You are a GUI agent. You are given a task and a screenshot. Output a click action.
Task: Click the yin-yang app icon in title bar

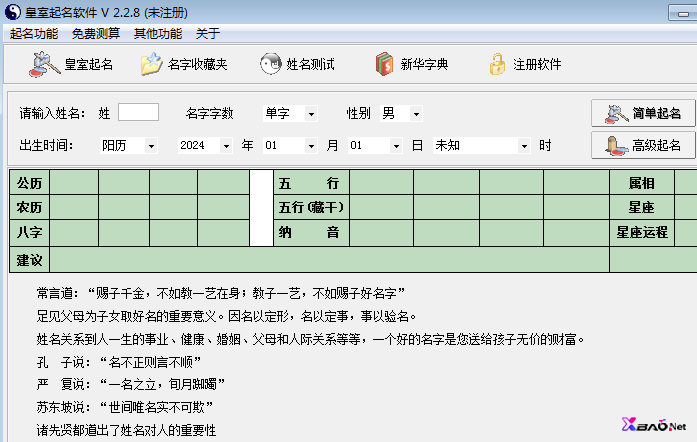(12, 12)
